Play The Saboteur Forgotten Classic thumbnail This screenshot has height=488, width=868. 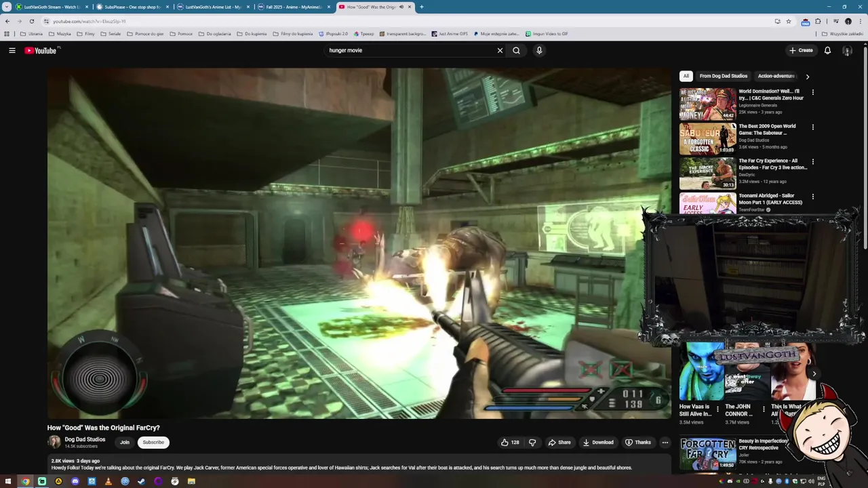(x=707, y=139)
